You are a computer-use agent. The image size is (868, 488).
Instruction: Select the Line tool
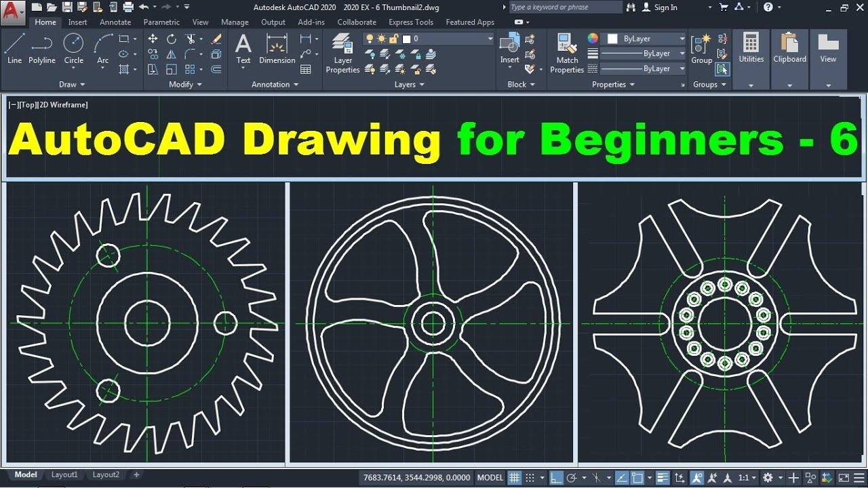(14, 49)
